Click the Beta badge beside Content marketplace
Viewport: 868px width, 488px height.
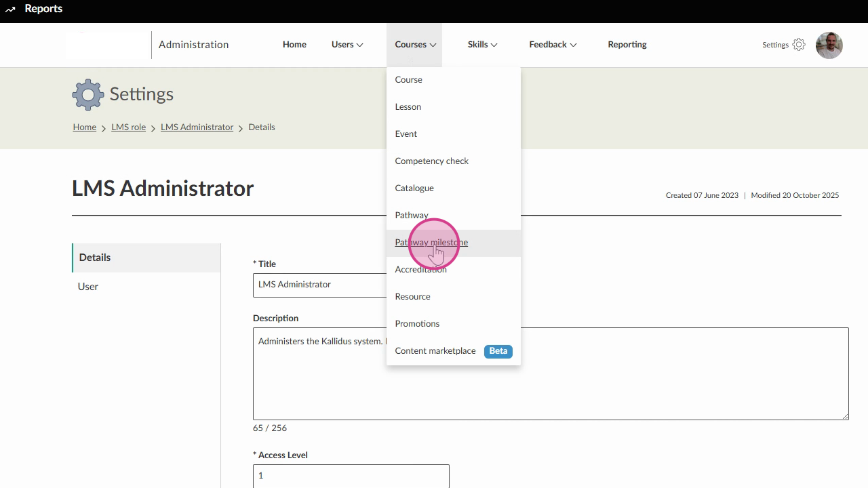(498, 351)
